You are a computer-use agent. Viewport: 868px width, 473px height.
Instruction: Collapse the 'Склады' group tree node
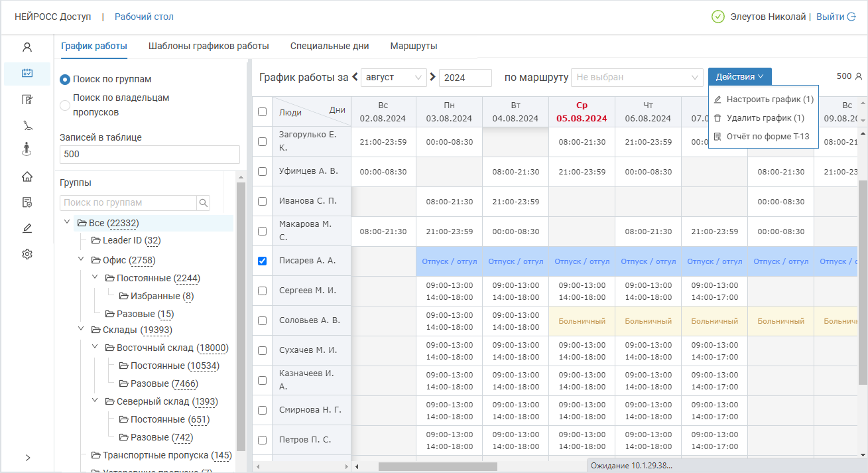(x=81, y=329)
